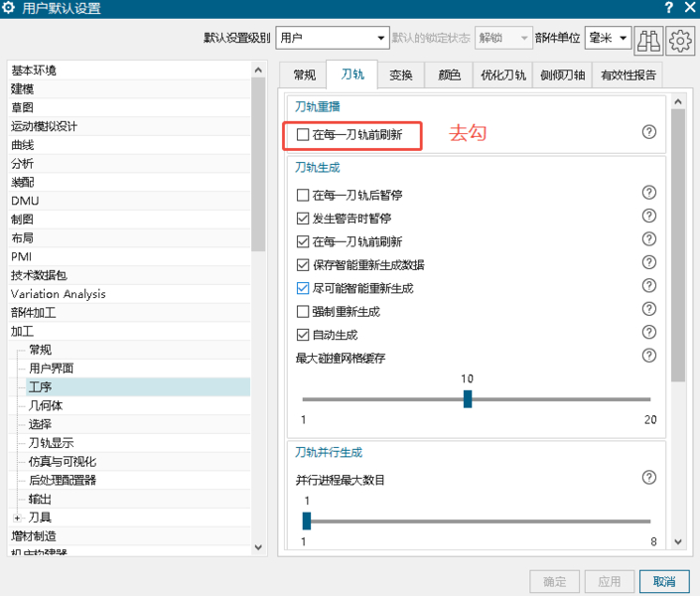Select Variation Analysis category
Viewport: 700px width, 596px height.
click(129, 294)
